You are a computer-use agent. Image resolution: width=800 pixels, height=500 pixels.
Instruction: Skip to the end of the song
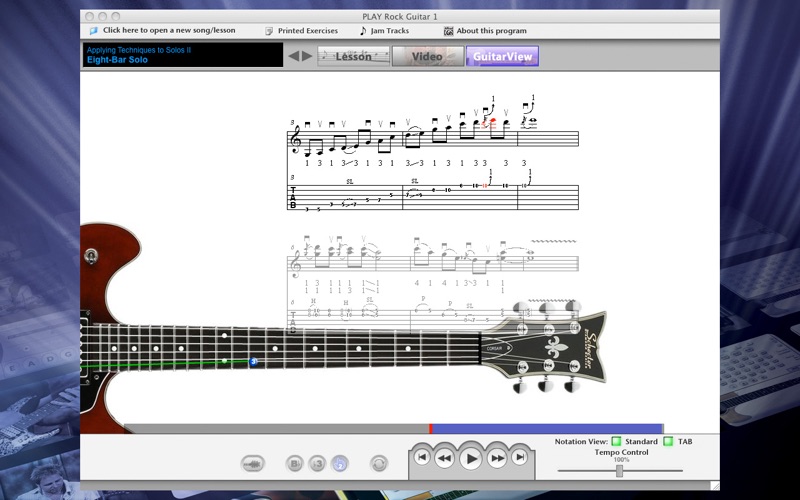[x=520, y=457]
